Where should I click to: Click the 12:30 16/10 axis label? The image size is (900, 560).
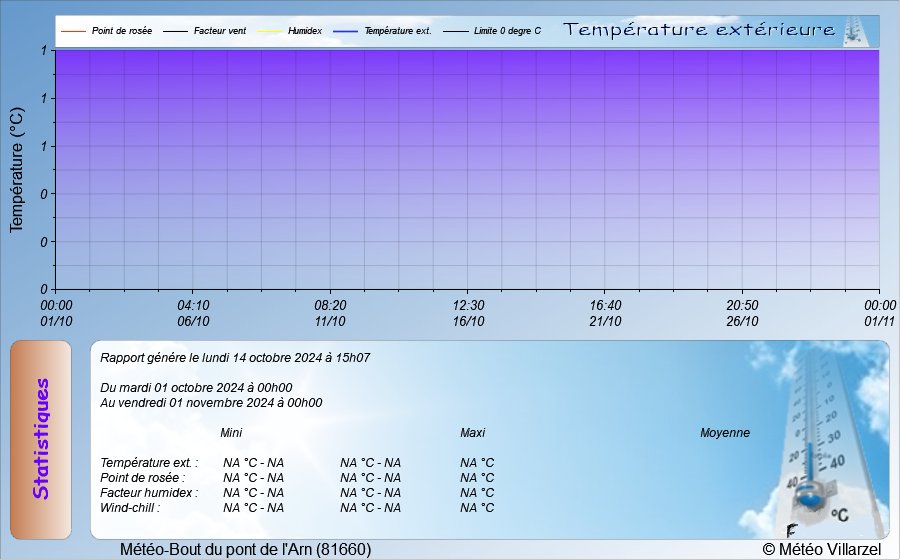pyautogui.click(x=468, y=313)
